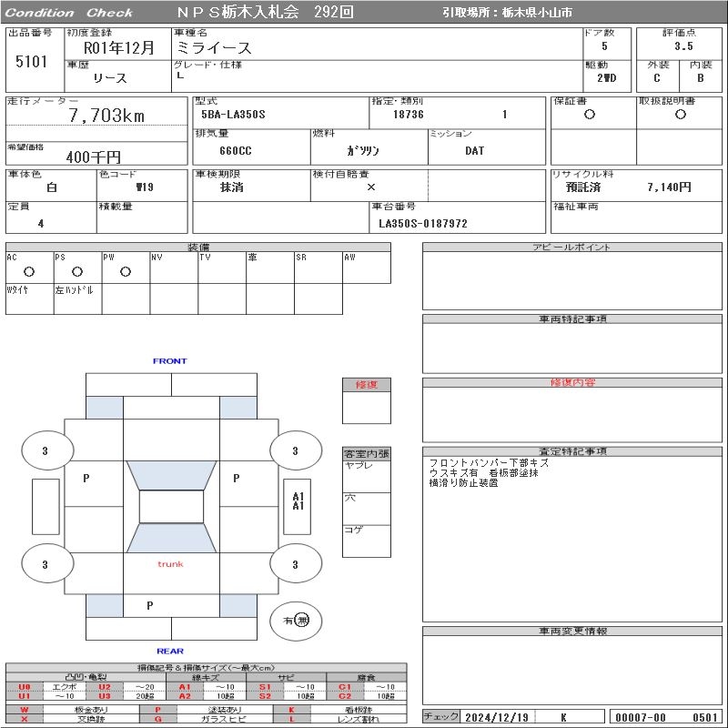Click the circle mark under 取扱説明書
This screenshot has height=728, width=728.
click(x=680, y=115)
